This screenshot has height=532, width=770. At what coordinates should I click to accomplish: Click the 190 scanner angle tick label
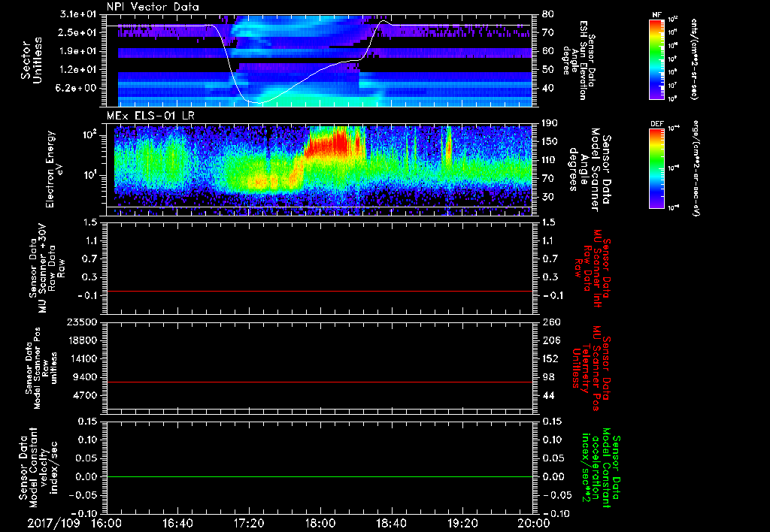(549, 123)
